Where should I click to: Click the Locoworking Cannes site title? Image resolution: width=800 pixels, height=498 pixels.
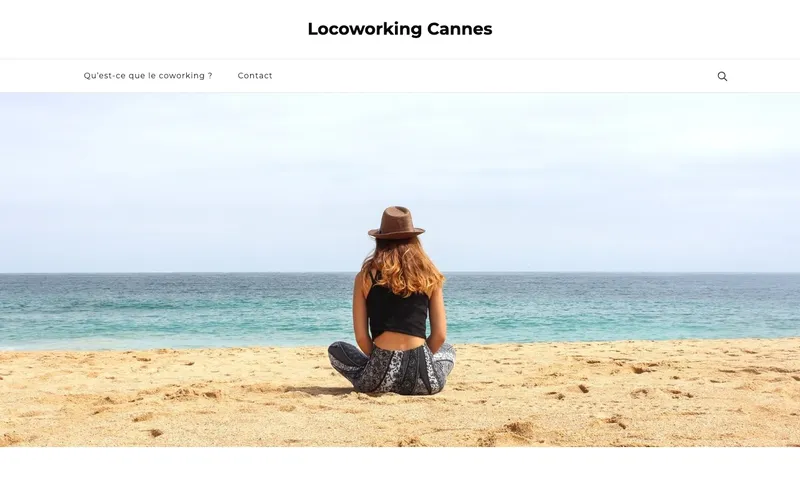[400, 29]
